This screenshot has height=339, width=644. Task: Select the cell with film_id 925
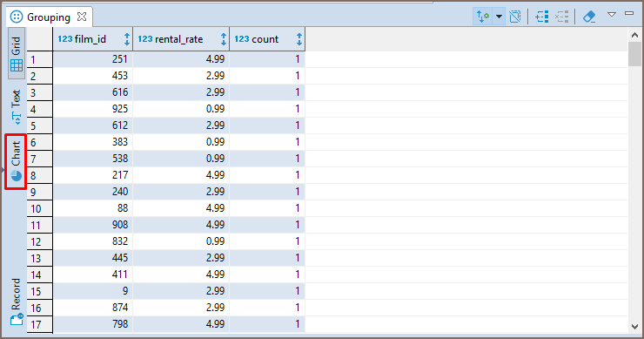[x=93, y=109]
